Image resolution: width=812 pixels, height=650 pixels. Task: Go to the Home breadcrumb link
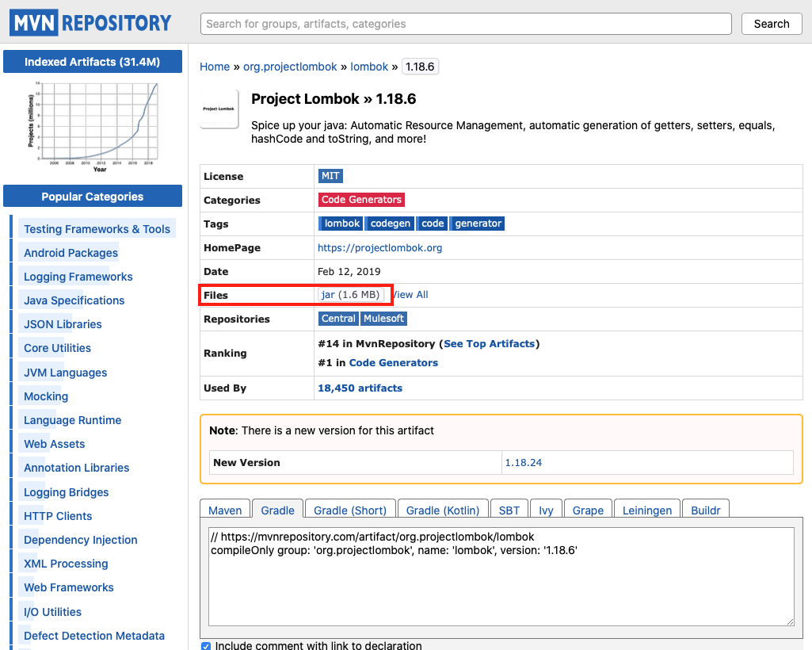click(x=215, y=67)
